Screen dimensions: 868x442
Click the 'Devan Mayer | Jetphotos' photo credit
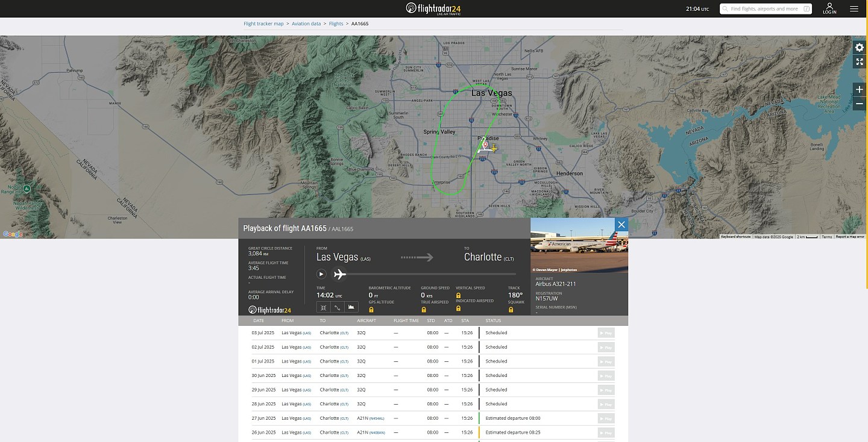coord(555,270)
